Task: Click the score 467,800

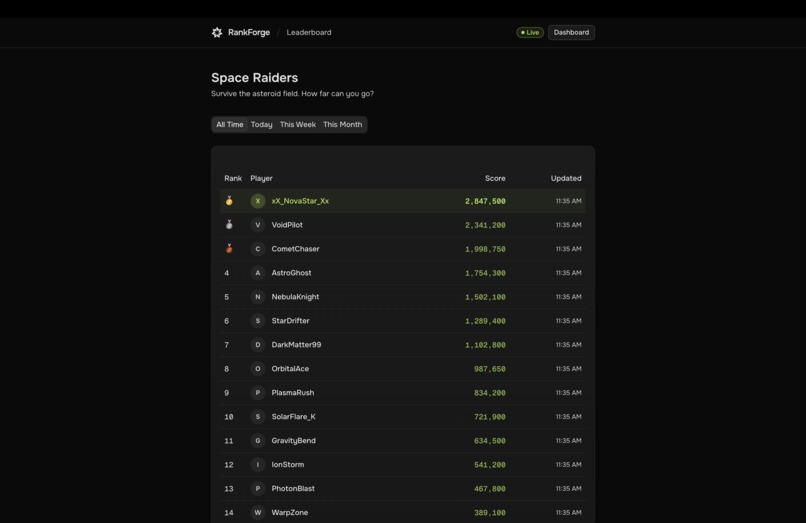Action: 489,489
